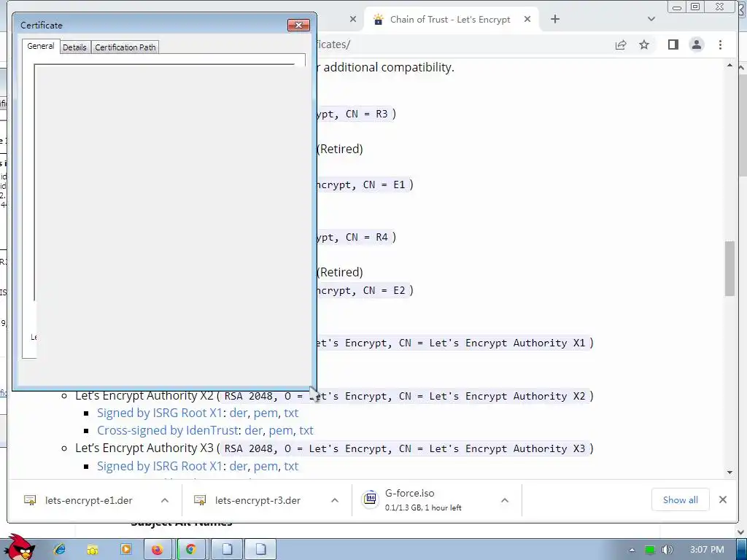Open Signed by ISRG Root X1 link under Authority X3
This screenshot has width=747, height=560.
[160, 466]
